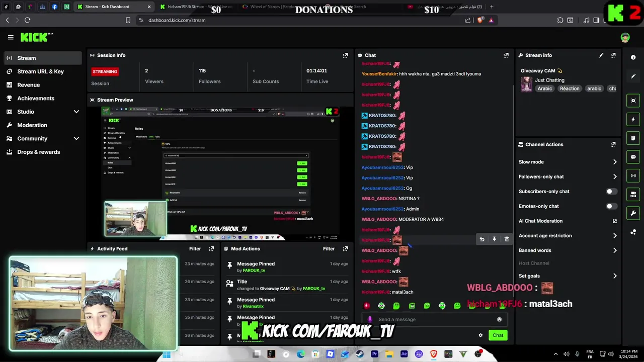
Task: Toggle Subscribers-only chat switch
Action: click(x=611, y=192)
